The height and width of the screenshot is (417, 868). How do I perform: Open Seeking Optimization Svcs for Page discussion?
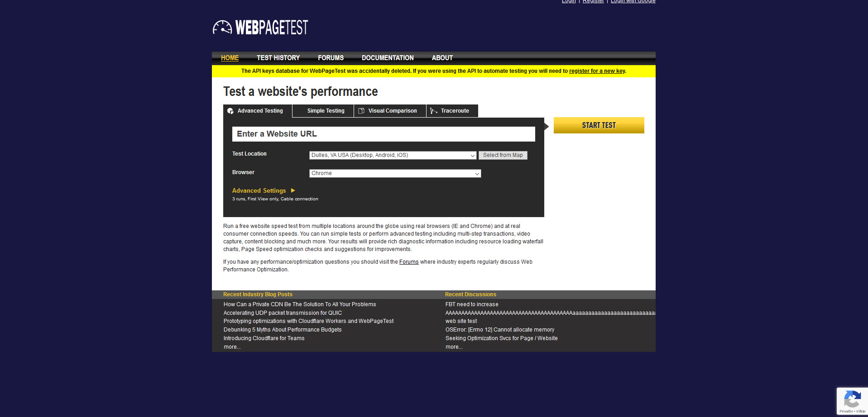click(x=502, y=338)
